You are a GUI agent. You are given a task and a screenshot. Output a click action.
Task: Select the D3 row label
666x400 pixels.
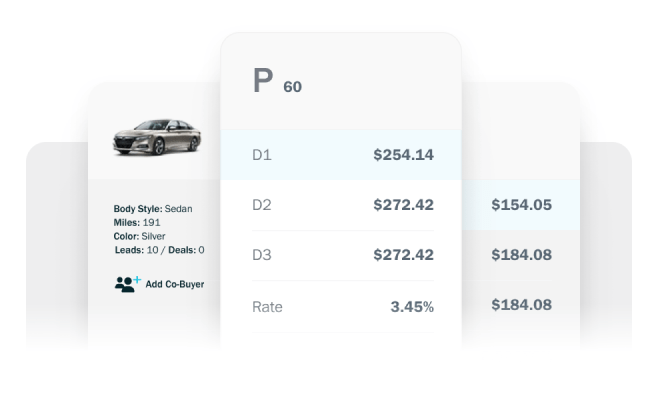point(262,255)
